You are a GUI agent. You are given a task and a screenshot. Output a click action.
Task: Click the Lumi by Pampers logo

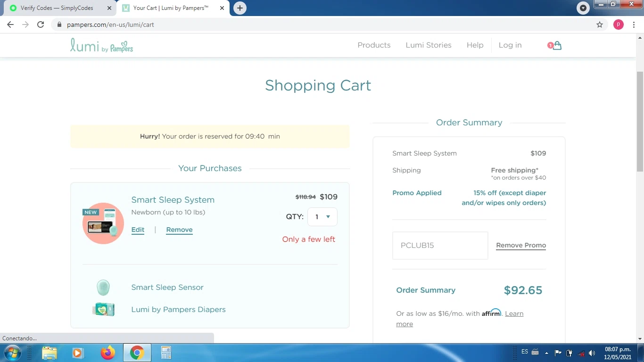pos(101,45)
